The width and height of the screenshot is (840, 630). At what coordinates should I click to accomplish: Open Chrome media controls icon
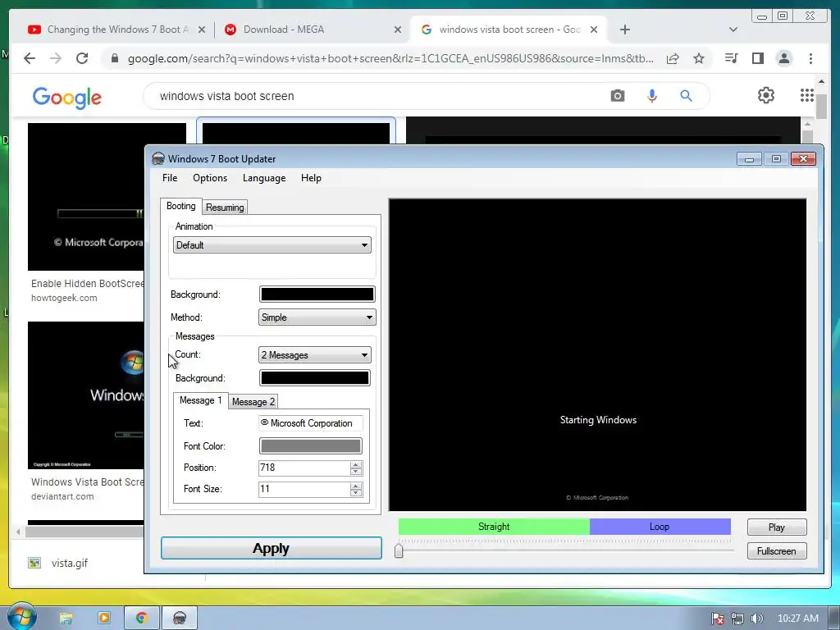(731, 58)
